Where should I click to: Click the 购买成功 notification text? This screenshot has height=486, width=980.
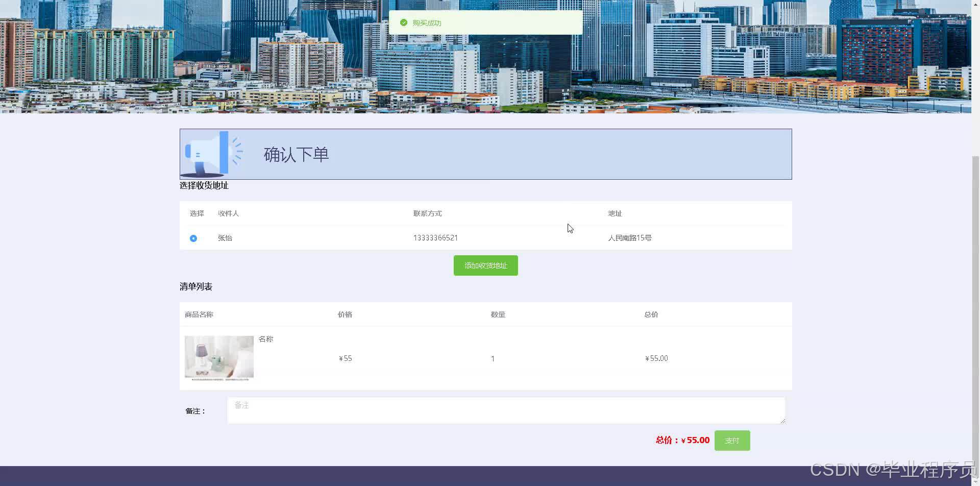tap(427, 23)
